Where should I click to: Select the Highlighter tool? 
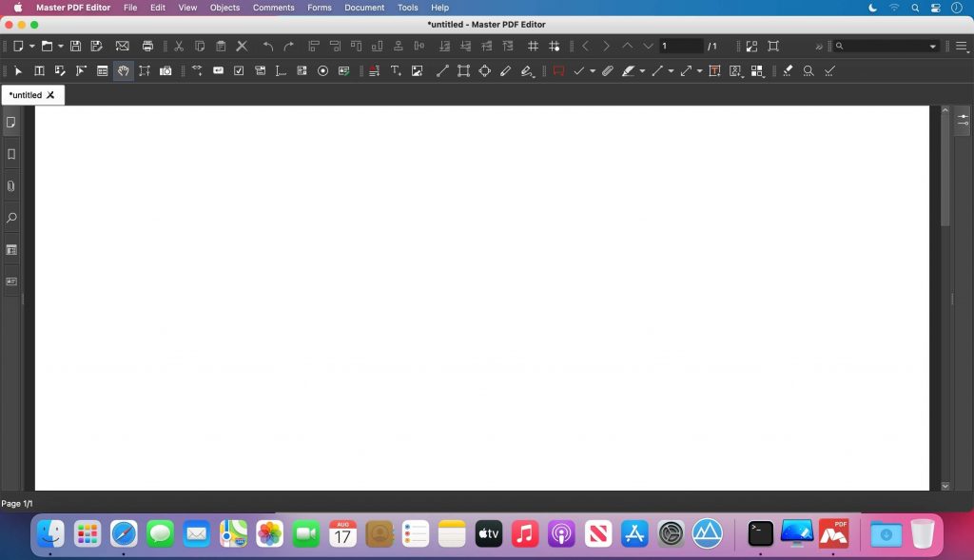point(628,70)
